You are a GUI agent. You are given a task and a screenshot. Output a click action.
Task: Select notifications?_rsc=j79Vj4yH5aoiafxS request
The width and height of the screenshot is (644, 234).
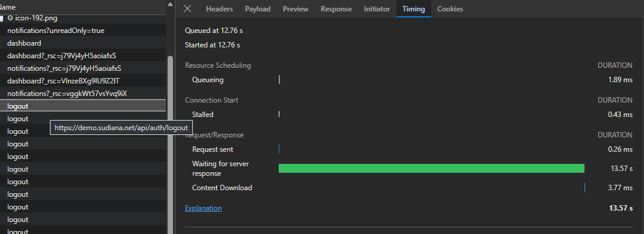(83, 68)
